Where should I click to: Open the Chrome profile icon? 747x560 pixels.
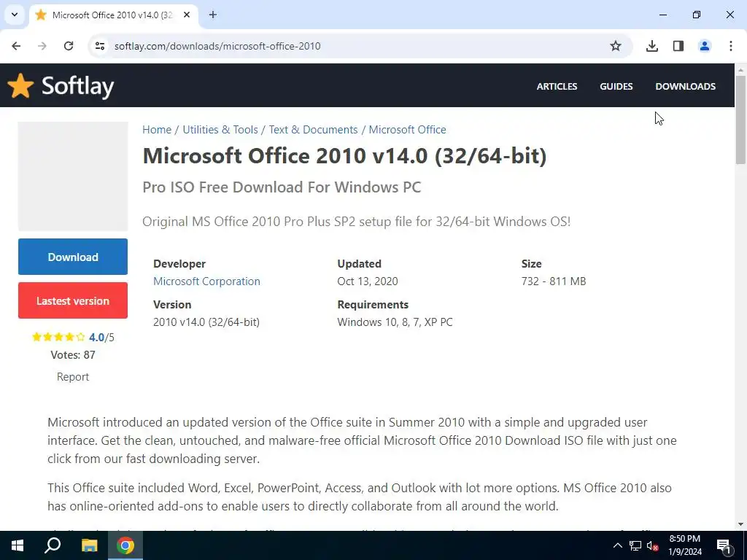tap(704, 46)
